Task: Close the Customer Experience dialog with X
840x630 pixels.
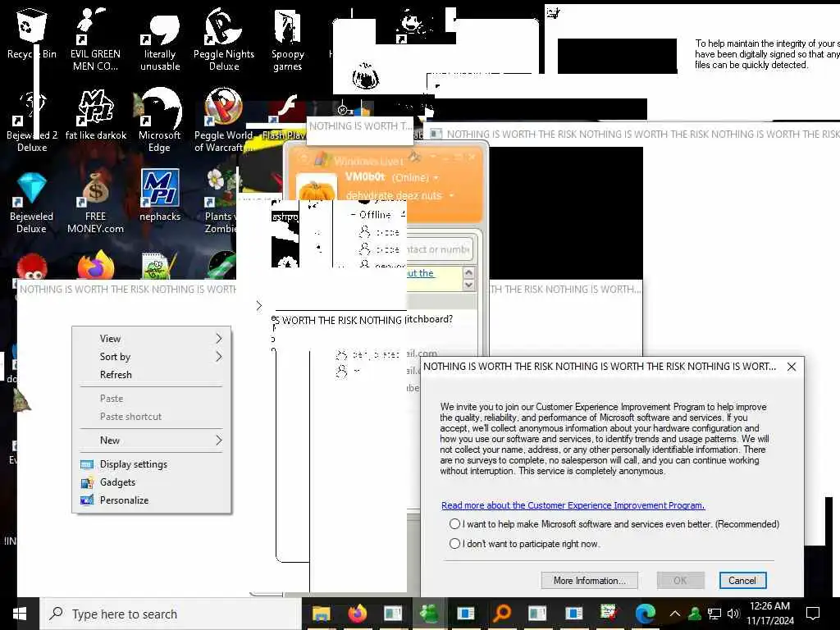Action: pos(792,367)
